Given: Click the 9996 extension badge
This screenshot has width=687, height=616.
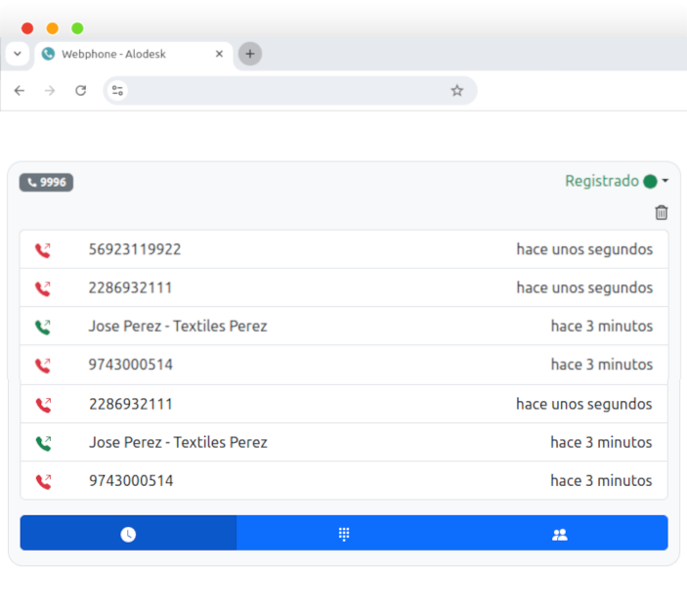Looking at the screenshot, I should coord(46,182).
